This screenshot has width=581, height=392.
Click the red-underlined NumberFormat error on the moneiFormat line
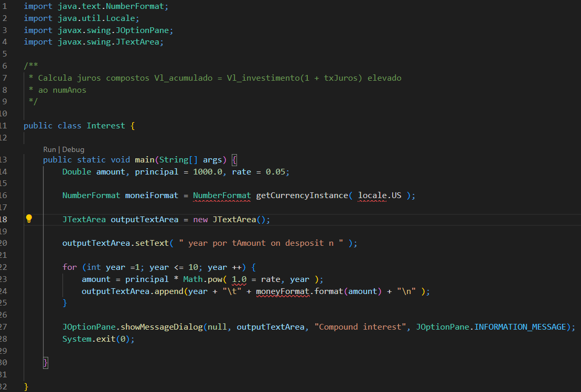pos(222,195)
